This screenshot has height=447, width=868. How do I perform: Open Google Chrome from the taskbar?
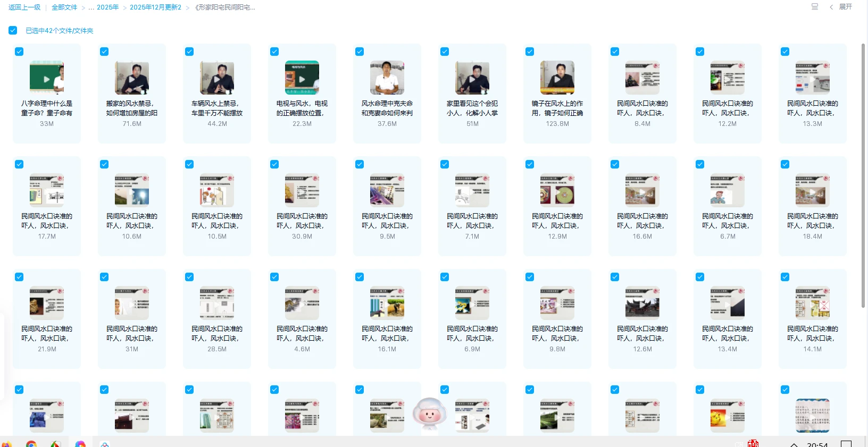(x=31, y=444)
